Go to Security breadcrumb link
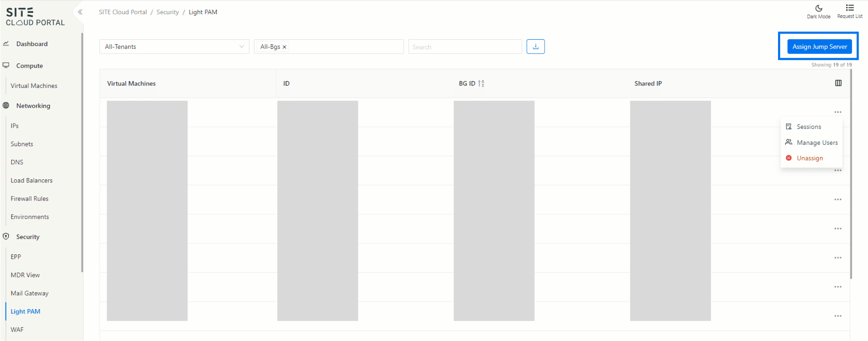The width and height of the screenshot is (868, 341). [x=167, y=12]
